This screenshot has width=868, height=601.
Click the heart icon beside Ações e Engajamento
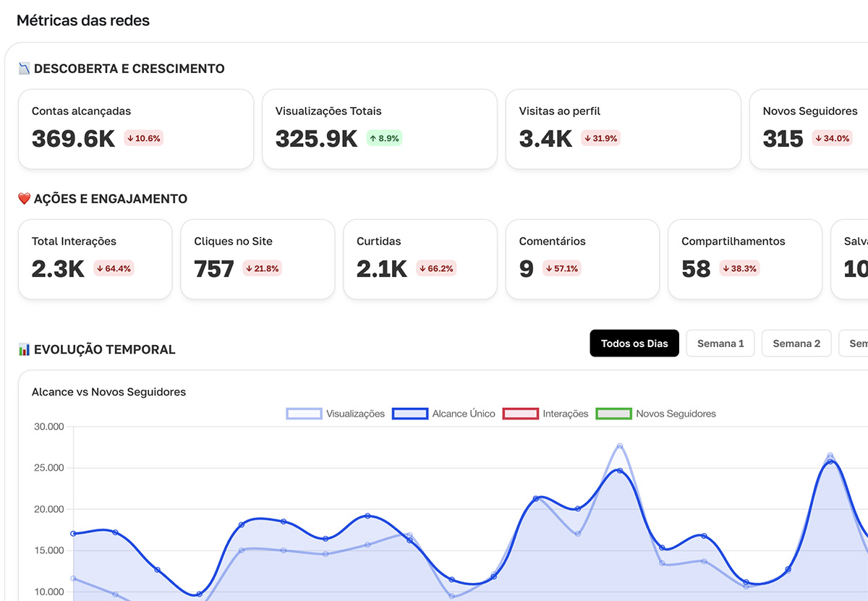click(x=24, y=199)
